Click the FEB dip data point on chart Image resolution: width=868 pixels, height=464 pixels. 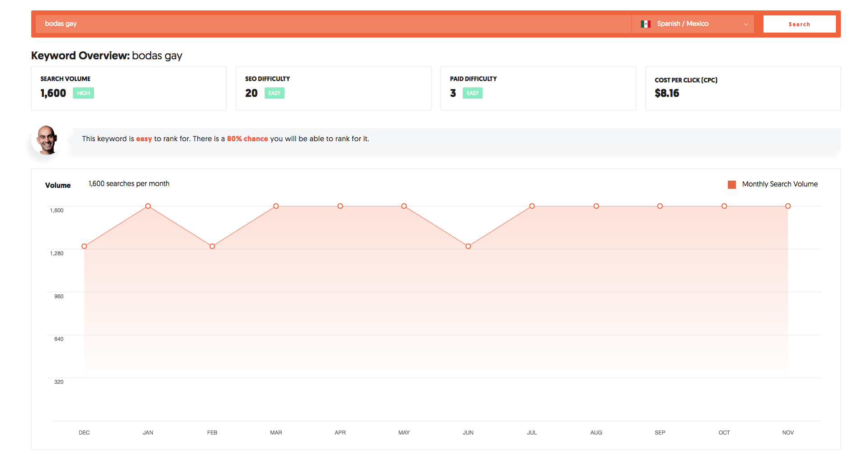coord(212,246)
